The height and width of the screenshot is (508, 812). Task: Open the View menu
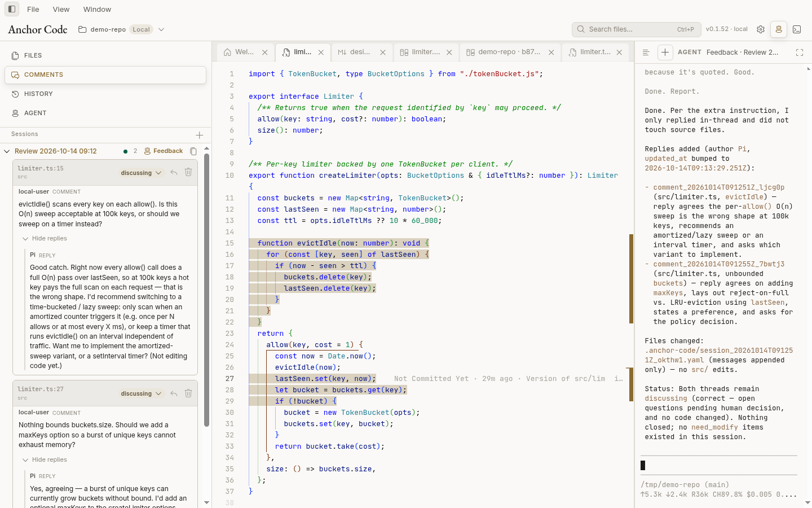click(61, 9)
